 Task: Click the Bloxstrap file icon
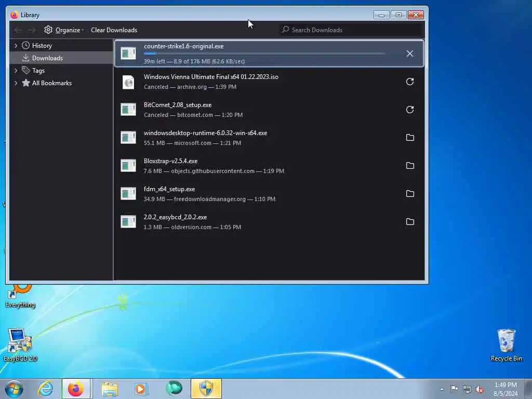coord(128,166)
